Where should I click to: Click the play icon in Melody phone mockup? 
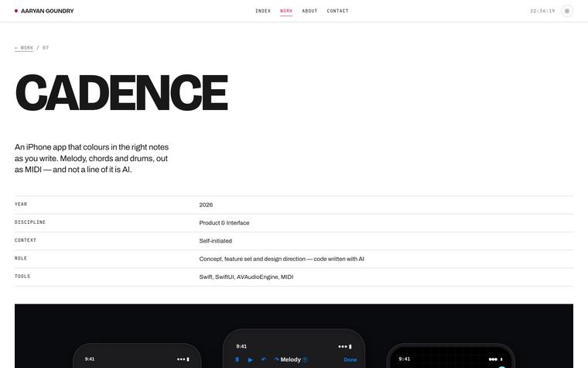(x=250, y=359)
